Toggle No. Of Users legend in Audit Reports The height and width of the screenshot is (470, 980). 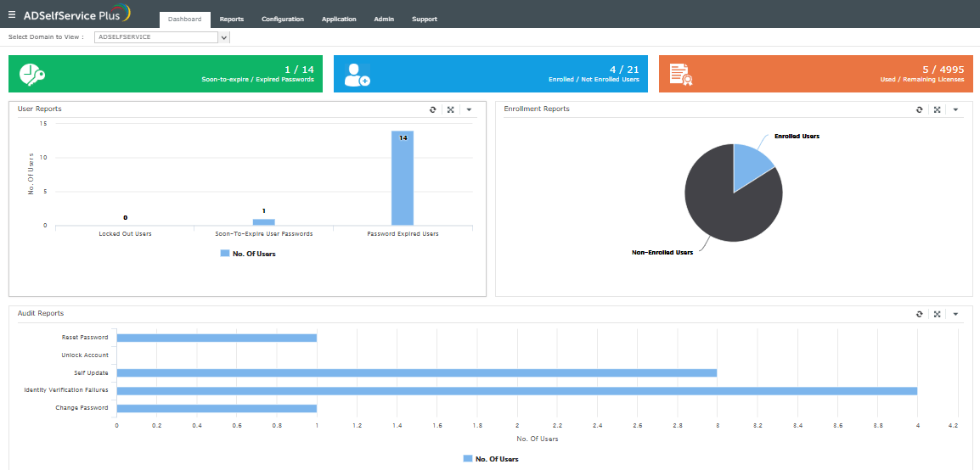(491, 459)
